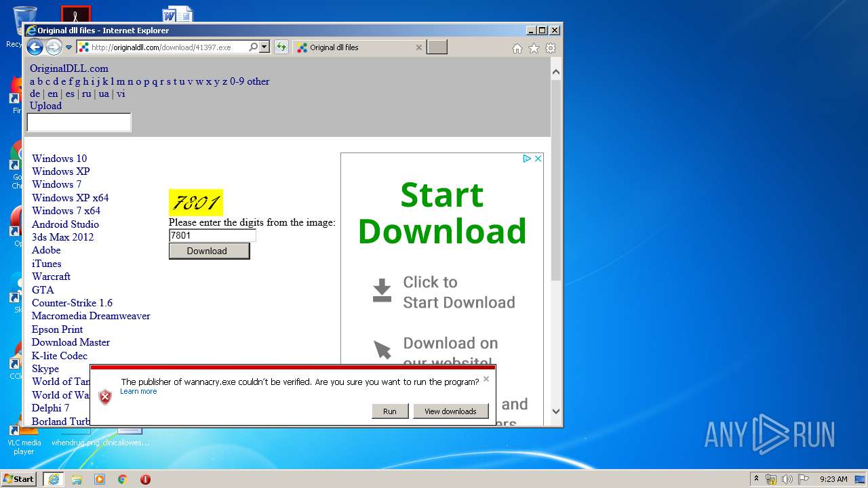Open the 0-9 index link

click(237, 81)
